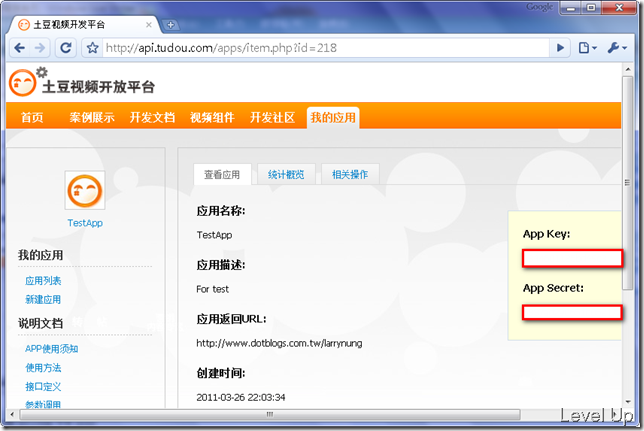
Task: Click the App Key label
Action: pos(546,234)
